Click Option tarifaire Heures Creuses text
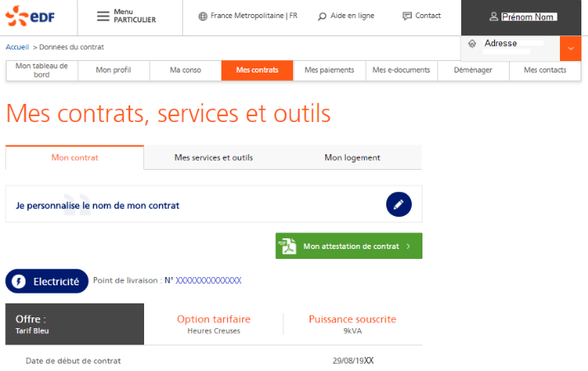 214,324
